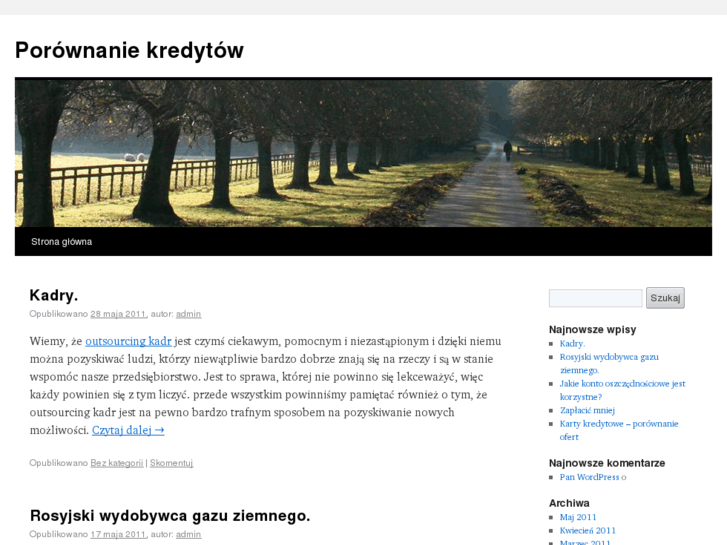Open admin author link under Rosyjski post

(x=188, y=534)
